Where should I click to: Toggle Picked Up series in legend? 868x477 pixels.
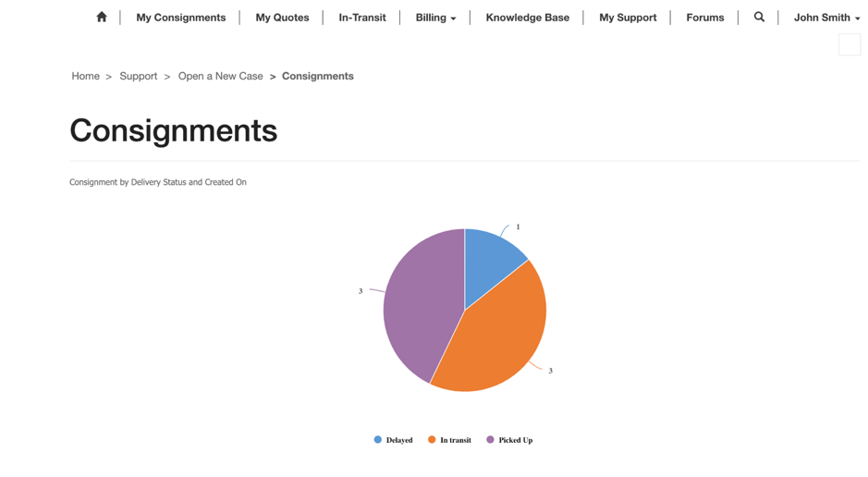(x=510, y=440)
